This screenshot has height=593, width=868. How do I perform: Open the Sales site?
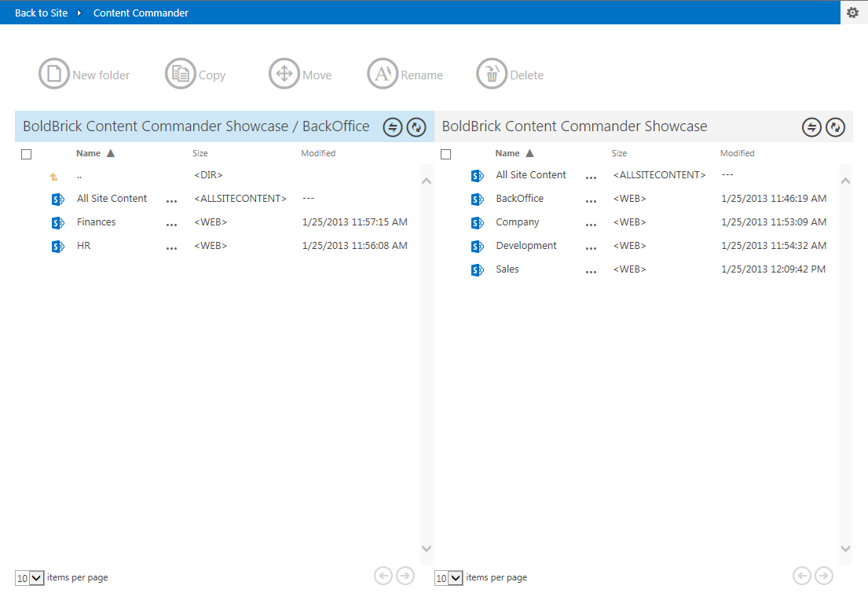(507, 269)
